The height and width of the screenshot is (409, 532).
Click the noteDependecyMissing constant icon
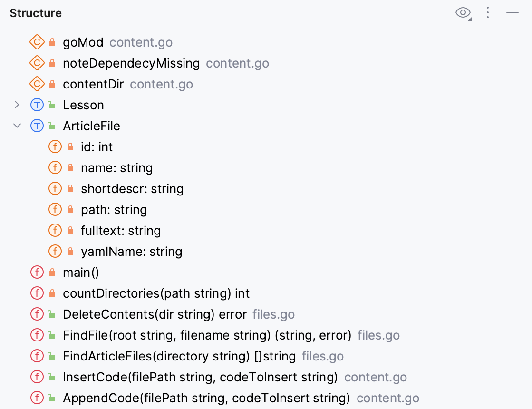[x=37, y=63]
